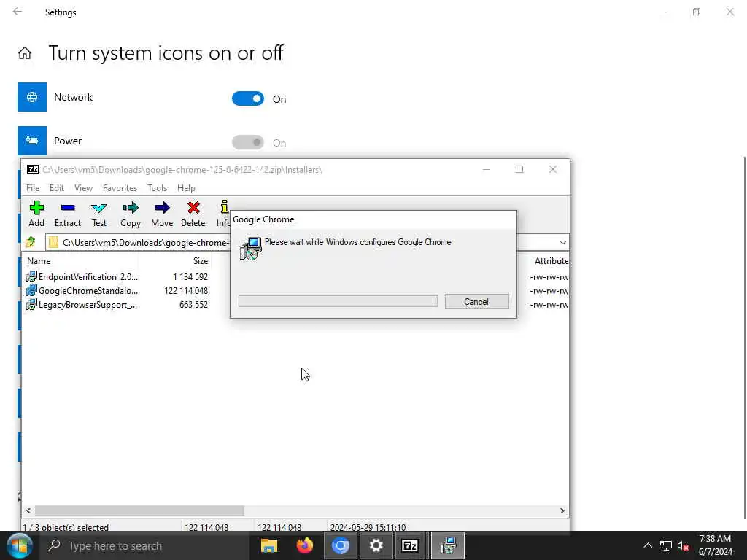The height and width of the screenshot is (560, 747).
Task: Open the Info tool in 7-Zip
Action: tap(223, 214)
